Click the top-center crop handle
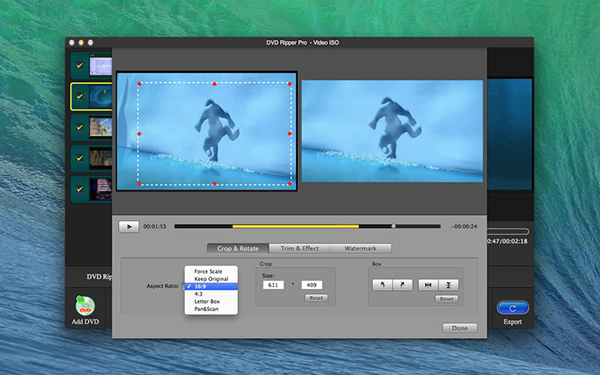The height and width of the screenshot is (375, 600). [x=214, y=84]
